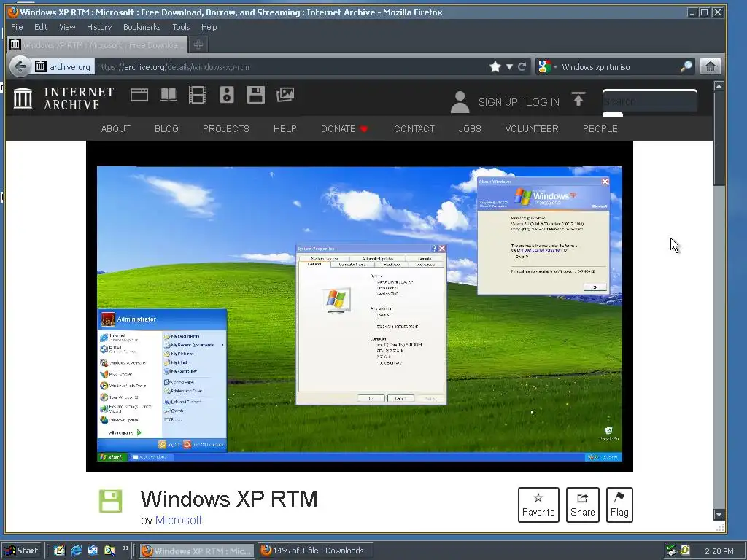Select the Windows XP RTM browser tab
The image size is (747, 560).
[97, 44]
